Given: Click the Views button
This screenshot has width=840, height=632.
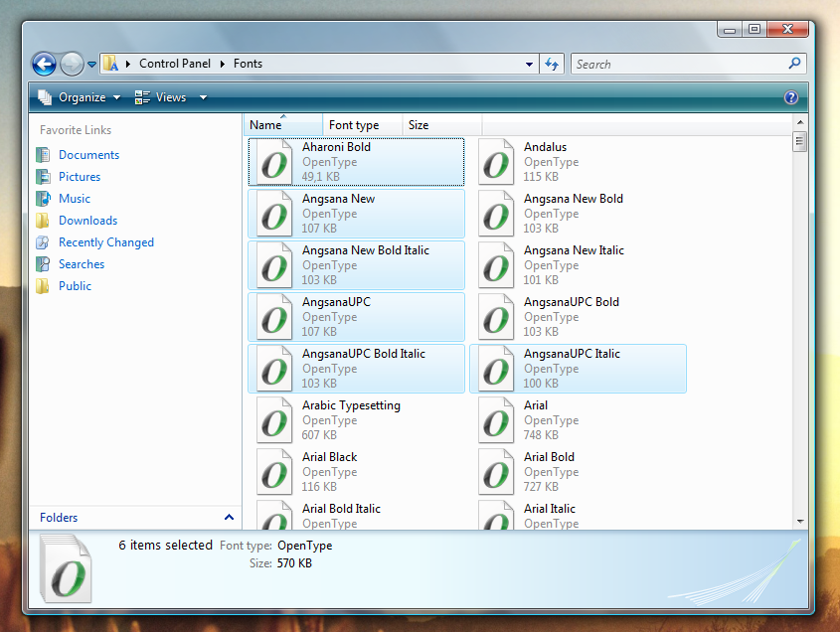Looking at the screenshot, I should pos(161,97).
